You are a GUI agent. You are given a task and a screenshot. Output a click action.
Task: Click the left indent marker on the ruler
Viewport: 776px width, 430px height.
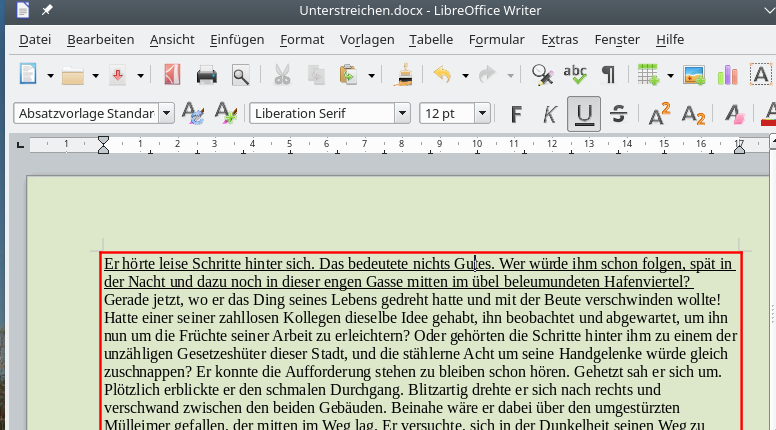tap(103, 145)
